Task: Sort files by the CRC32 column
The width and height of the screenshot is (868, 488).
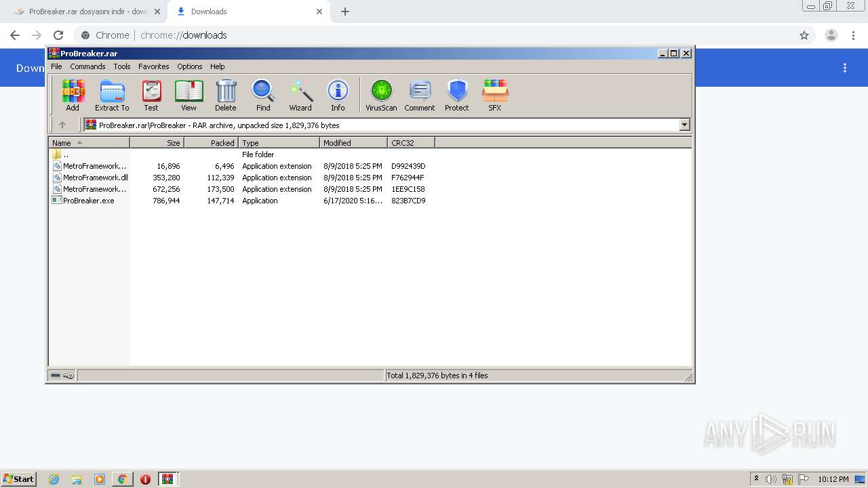Action: click(411, 143)
